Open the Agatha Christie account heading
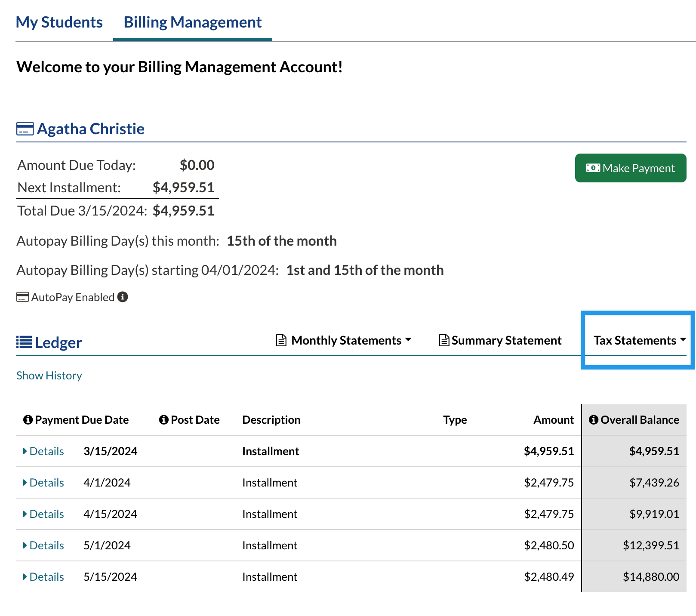Viewport: 696px width, 616px height. tap(90, 129)
